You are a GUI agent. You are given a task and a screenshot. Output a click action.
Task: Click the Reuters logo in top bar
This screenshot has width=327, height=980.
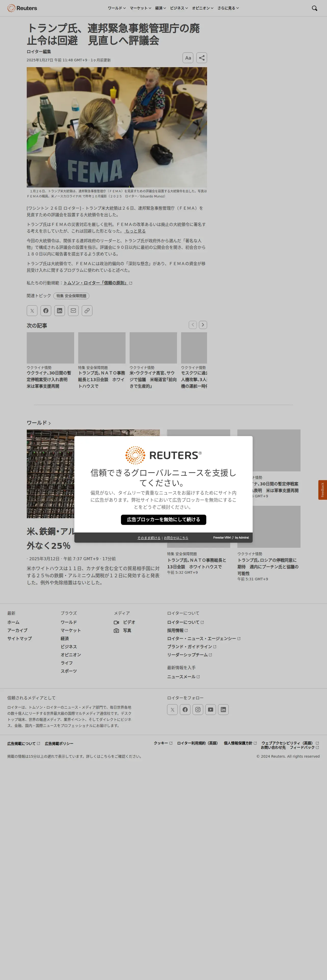click(x=22, y=8)
